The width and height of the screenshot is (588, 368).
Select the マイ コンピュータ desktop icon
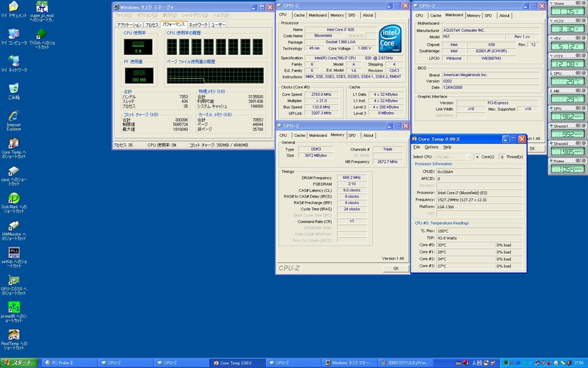point(14,37)
